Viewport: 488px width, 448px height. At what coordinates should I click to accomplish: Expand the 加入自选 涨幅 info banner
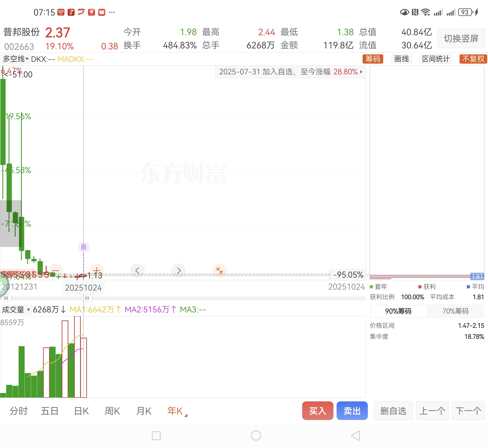(290, 72)
